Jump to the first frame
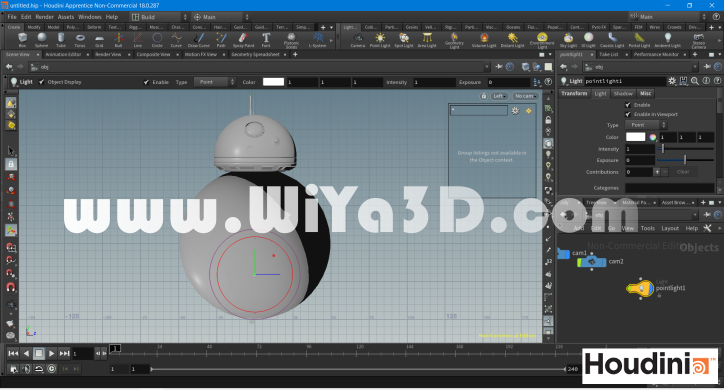Viewport: 724px width, 390px height. tap(13, 354)
